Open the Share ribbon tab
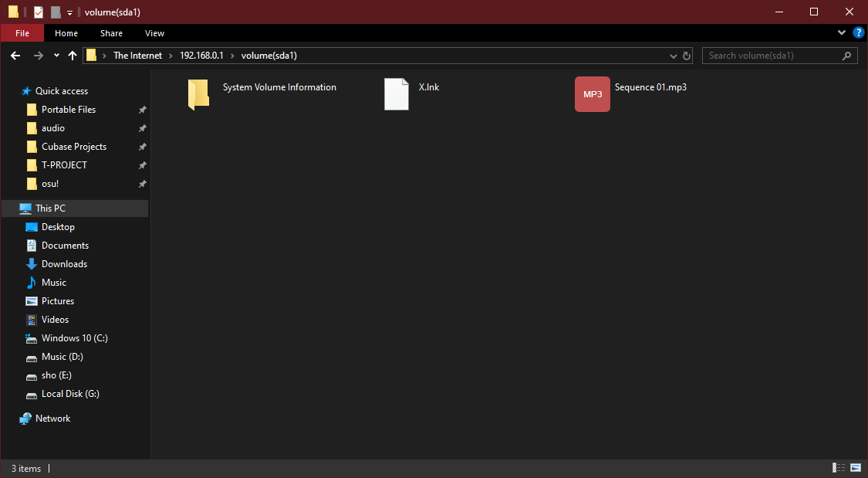The width and height of the screenshot is (868, 478). [111, 33]
